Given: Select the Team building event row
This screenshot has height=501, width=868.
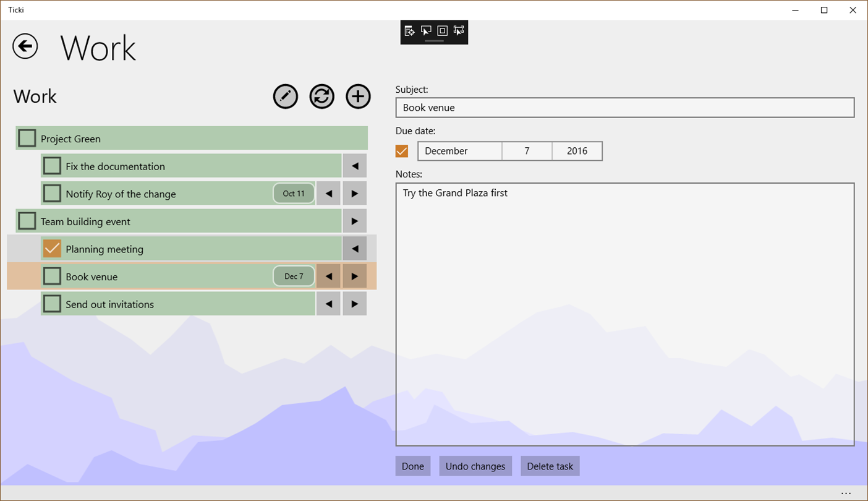Looking at the screenshot, I should [179, 221].
